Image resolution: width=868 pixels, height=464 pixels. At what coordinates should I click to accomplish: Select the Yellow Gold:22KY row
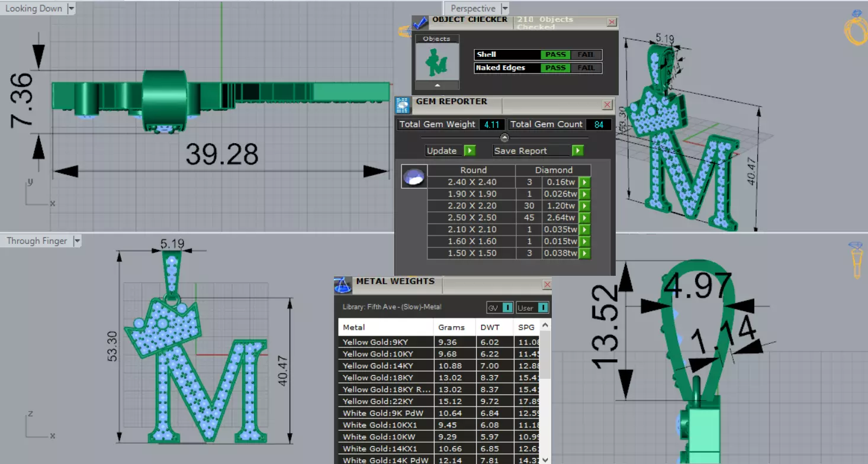coord(439,401)
